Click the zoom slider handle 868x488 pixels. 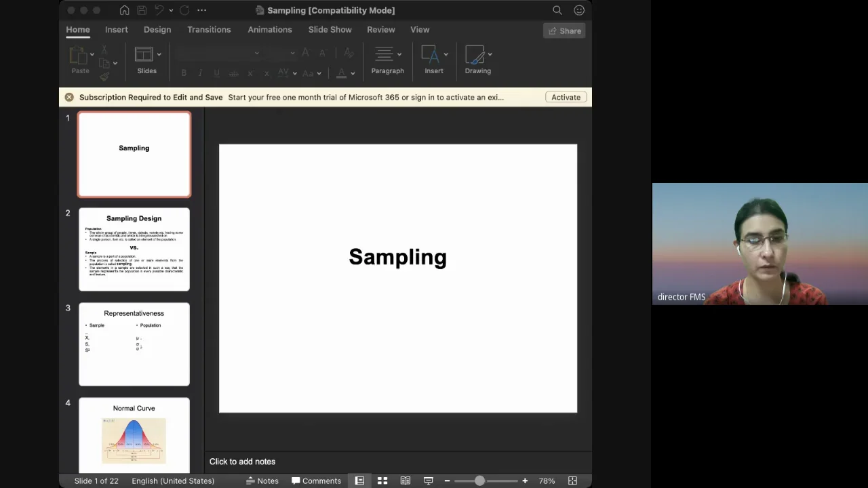[x=479, y=481]
